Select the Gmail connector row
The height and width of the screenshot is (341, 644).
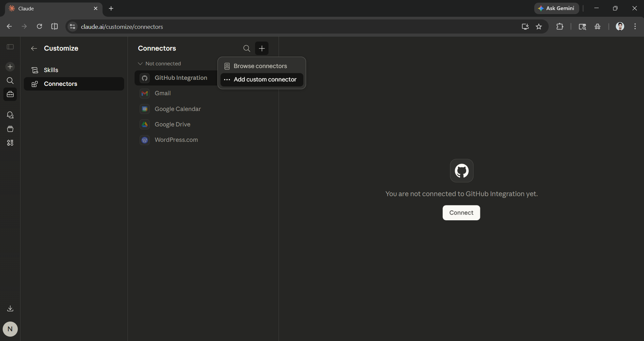[x=203, y=94]
